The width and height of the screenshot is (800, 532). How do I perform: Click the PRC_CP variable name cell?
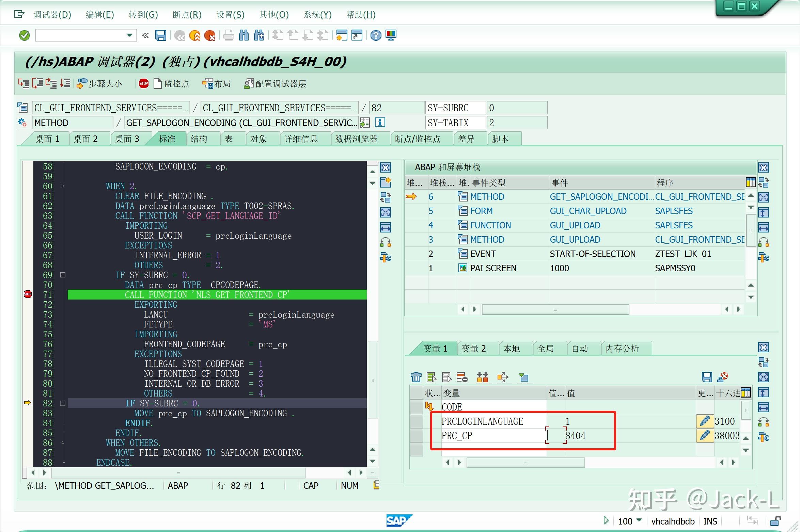[x=494, y=436]
